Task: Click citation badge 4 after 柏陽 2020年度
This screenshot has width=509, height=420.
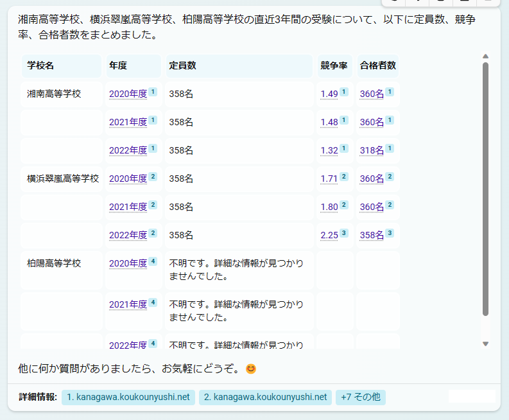Action: click(x=153, y=261)
